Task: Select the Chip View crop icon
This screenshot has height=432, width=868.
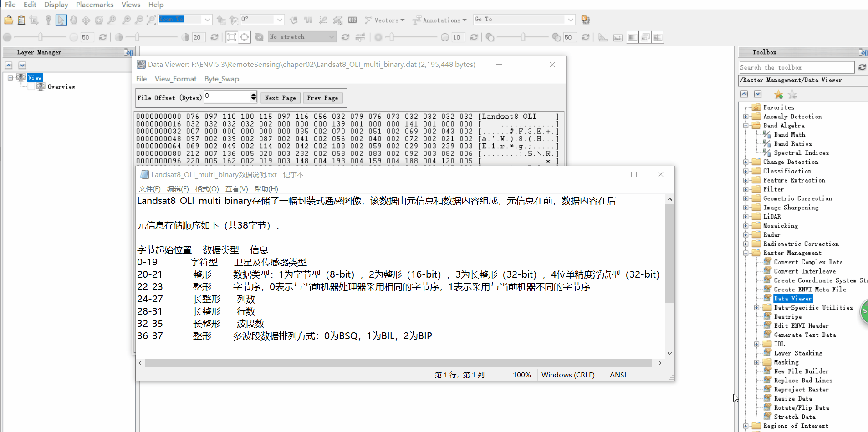Action: click(x=34, y=20)
